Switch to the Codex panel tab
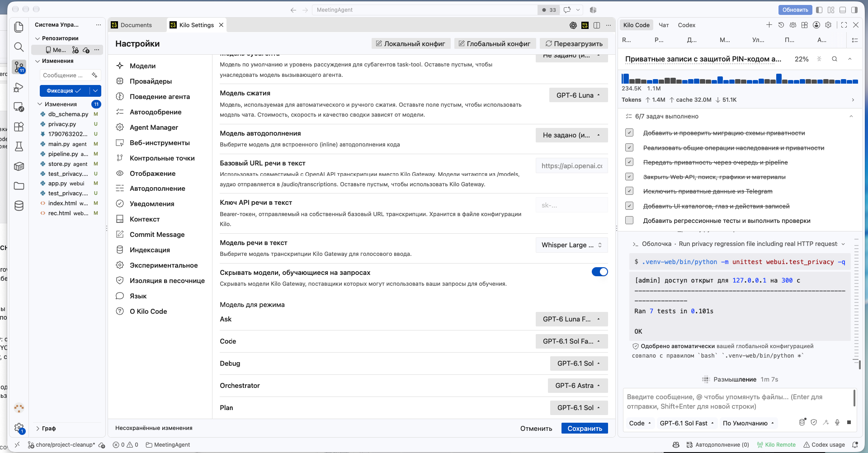 click(686, 25)
